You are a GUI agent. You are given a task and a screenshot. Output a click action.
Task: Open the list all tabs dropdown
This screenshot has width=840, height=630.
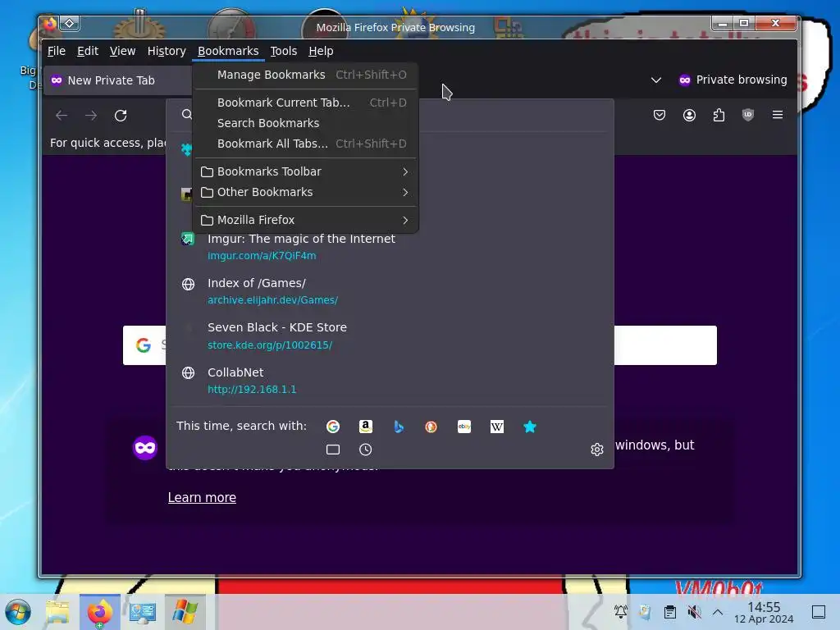coord(655,80)
